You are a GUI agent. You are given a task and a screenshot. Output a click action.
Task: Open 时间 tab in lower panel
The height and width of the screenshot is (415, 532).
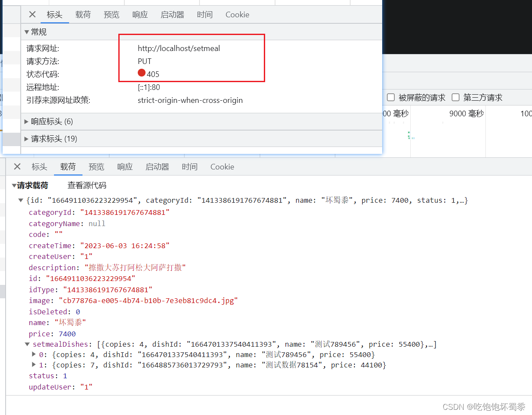(x=190, y=166)
